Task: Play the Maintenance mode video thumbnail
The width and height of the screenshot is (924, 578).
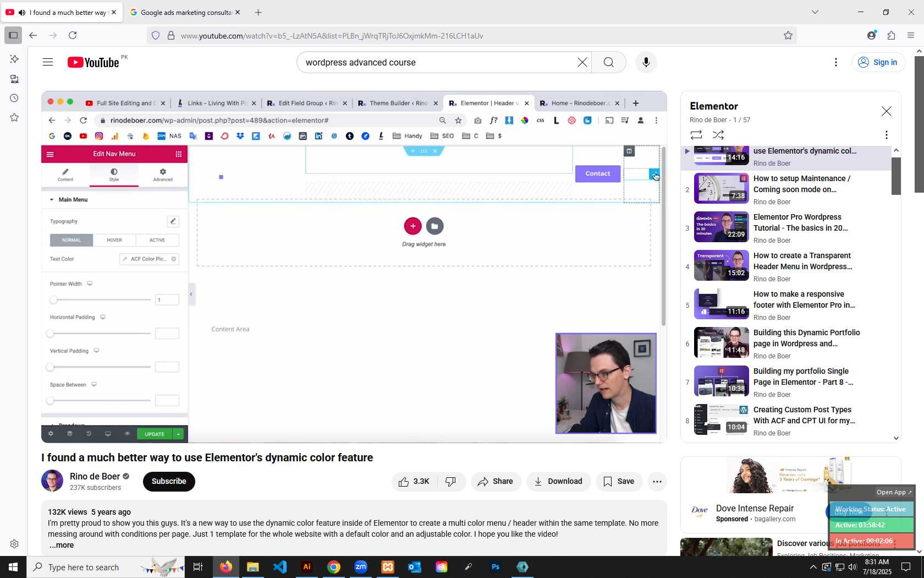Action: 721,188
